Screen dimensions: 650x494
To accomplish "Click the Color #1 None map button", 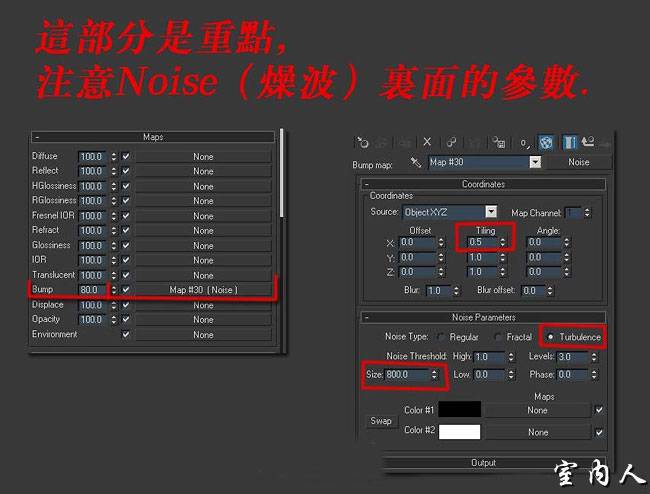I will pos(538,410).
